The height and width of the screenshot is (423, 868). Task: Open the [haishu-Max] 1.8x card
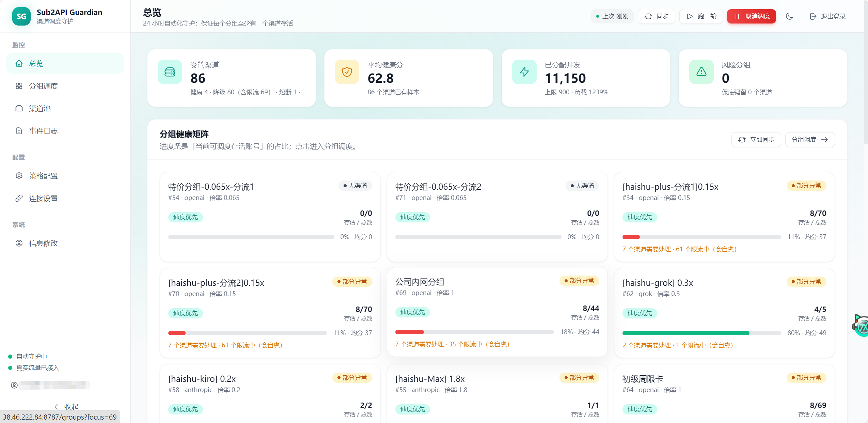point(497,394)
